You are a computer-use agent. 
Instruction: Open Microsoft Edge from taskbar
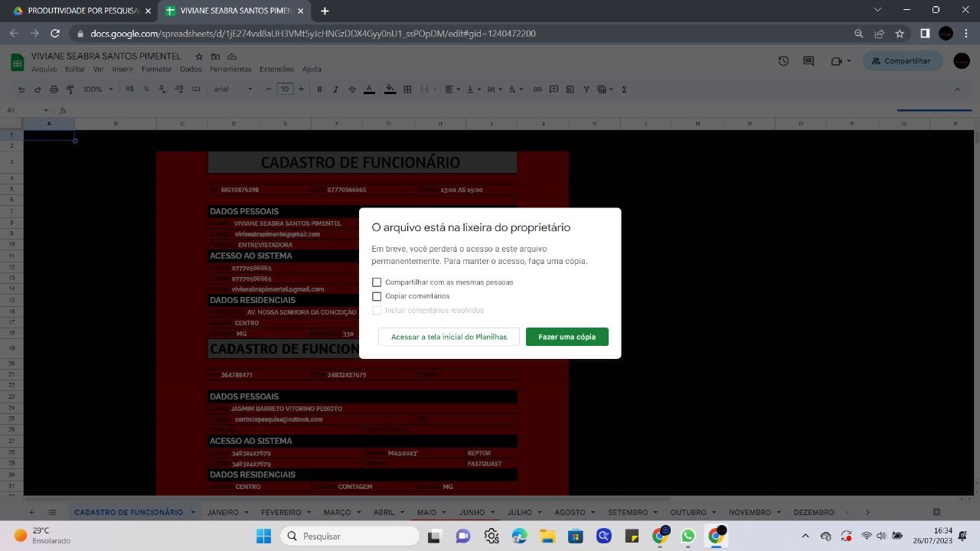click(x=519, y=536)
